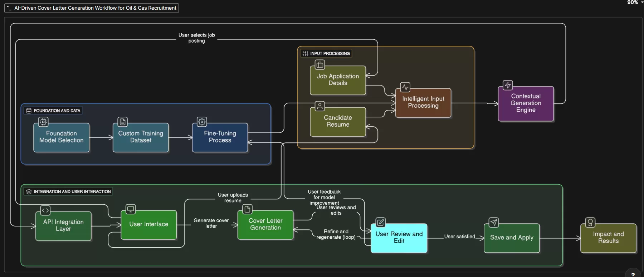The height and width of the screenshot is (277, 644).
Task: Select the Fine-Tuning Process node
Action: coord(220,137)
